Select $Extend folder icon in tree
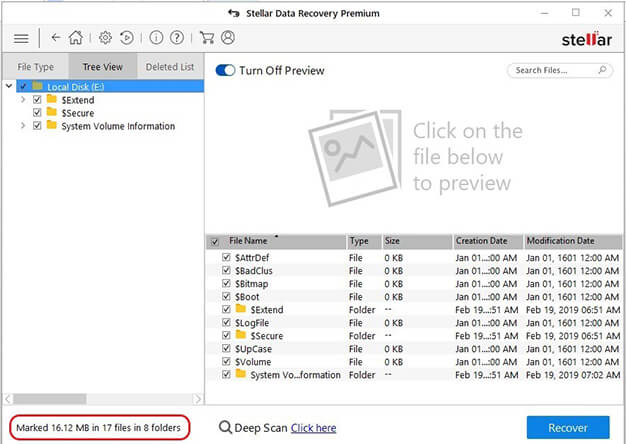 [52, 99]
